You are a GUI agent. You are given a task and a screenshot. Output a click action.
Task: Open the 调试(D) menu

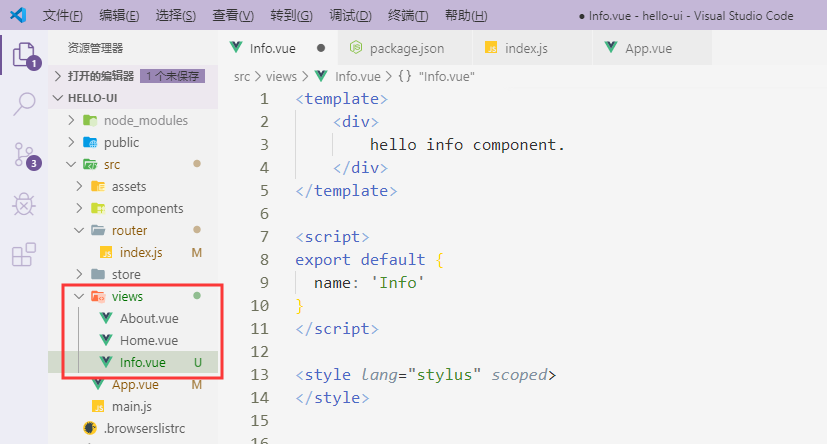350,15
